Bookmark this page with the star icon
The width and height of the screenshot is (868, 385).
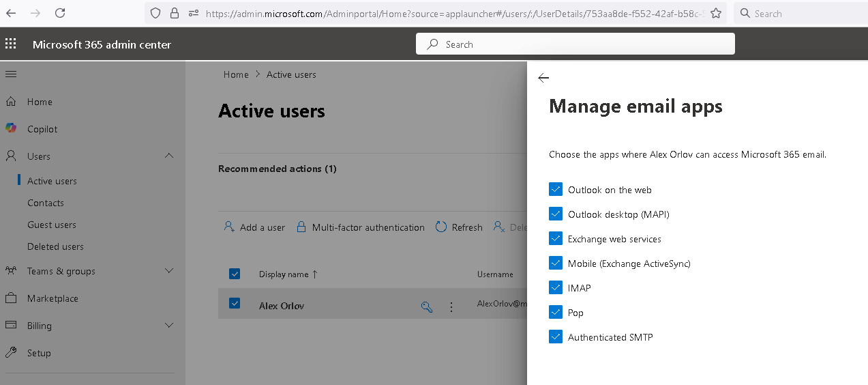point(715,13)
